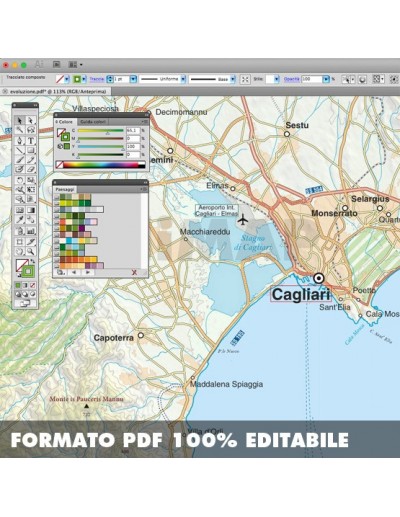Select the Scale tool
This screenshot has height=517, width=400.
30,180
